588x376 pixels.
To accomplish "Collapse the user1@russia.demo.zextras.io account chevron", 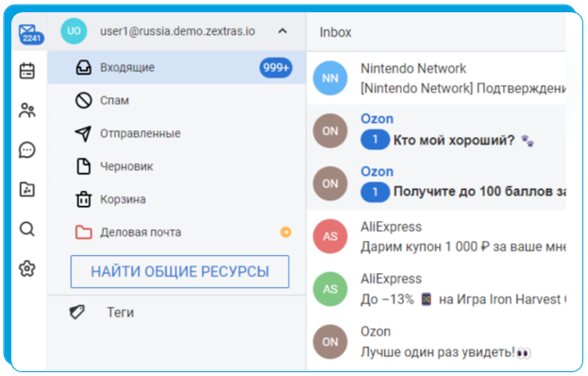I will (x=282, y=31).
